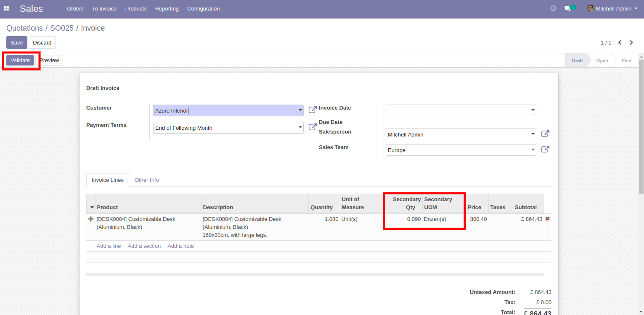
Task: Go to next record arrow
Action: 631,42
